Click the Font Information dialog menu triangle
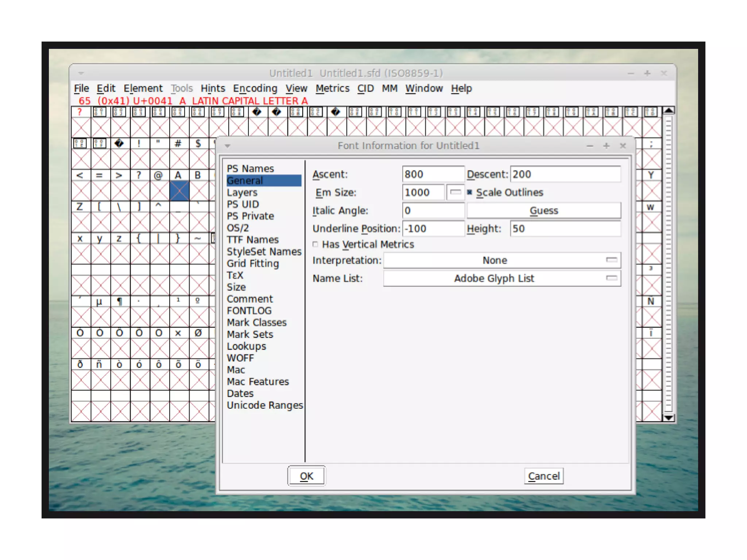Image resolution: width=747 pixels, height=560 pixels. (228, 146)
